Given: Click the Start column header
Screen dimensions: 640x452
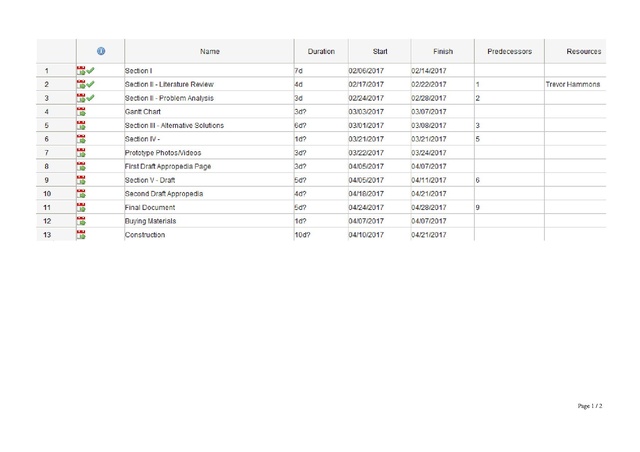Looking at the screenshot, I should pos(380,51).
